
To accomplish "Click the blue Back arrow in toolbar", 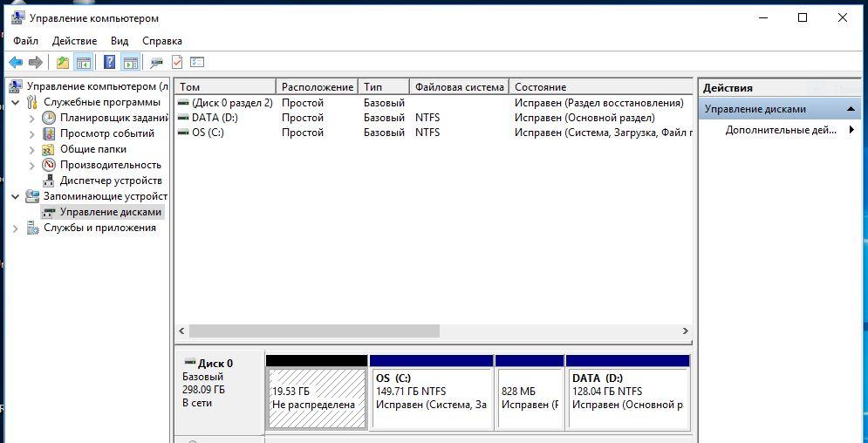I will click(16, 63).
